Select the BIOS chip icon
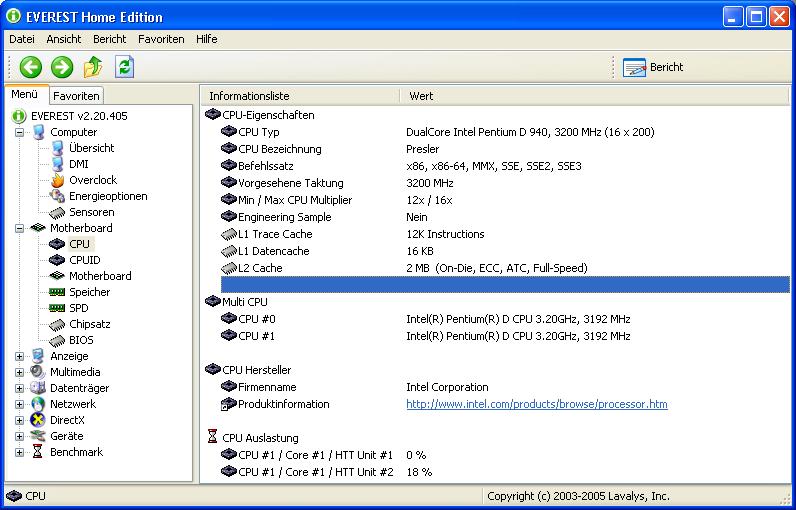Viewport: 796px width, 510px height. pos(57,340)
